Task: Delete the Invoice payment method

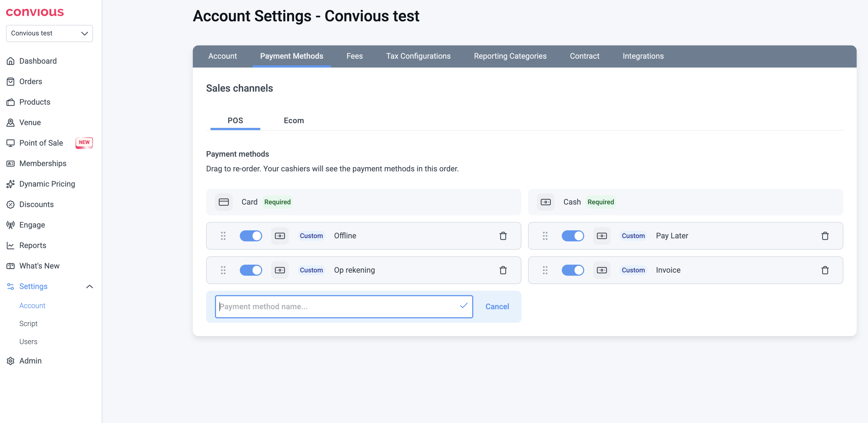Action: [x=825, y=270]
